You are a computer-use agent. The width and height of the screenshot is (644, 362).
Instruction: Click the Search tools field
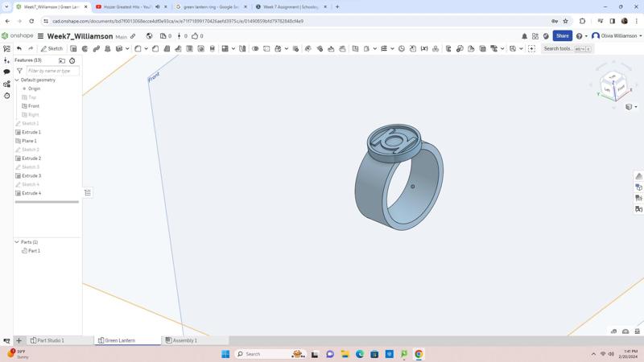point(567,48)
